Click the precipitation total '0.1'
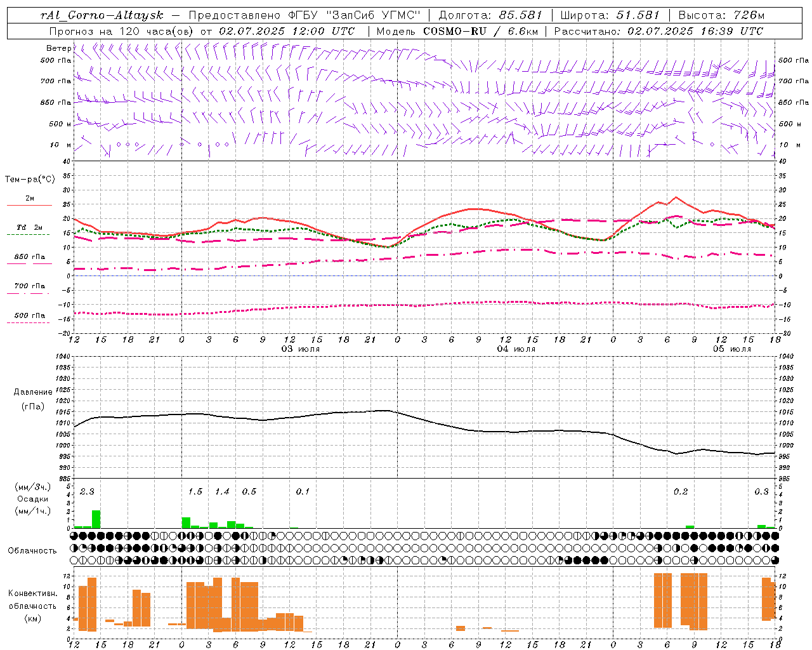Viewport: 812px width, 650px height. (303, 491)
